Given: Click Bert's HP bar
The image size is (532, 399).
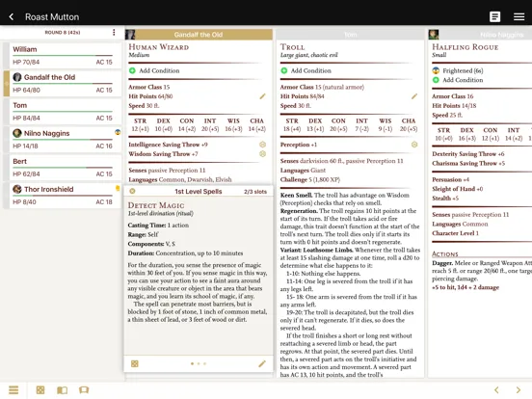Looking at the screenshot, I should pyautogui.click(x=63, y=168).
